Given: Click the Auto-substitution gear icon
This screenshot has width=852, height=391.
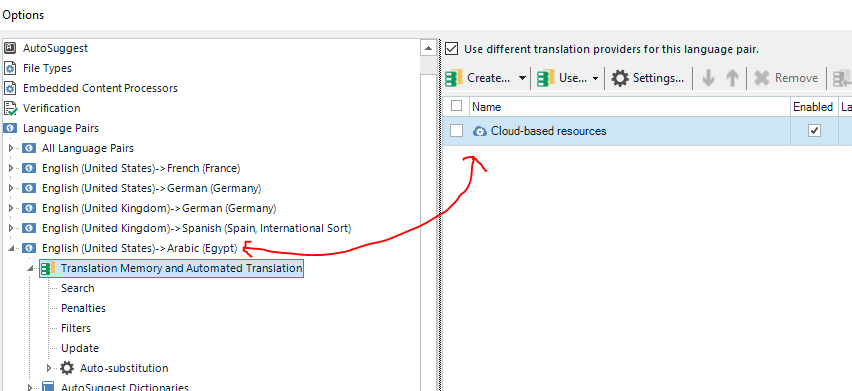Looking at the screenshot, I should (67, 368).
